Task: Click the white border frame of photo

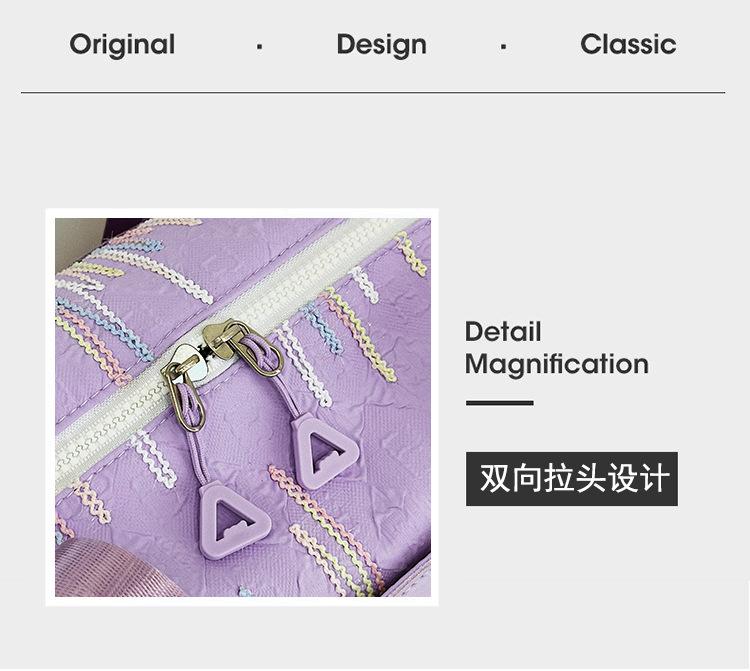Action: [242, 213]
